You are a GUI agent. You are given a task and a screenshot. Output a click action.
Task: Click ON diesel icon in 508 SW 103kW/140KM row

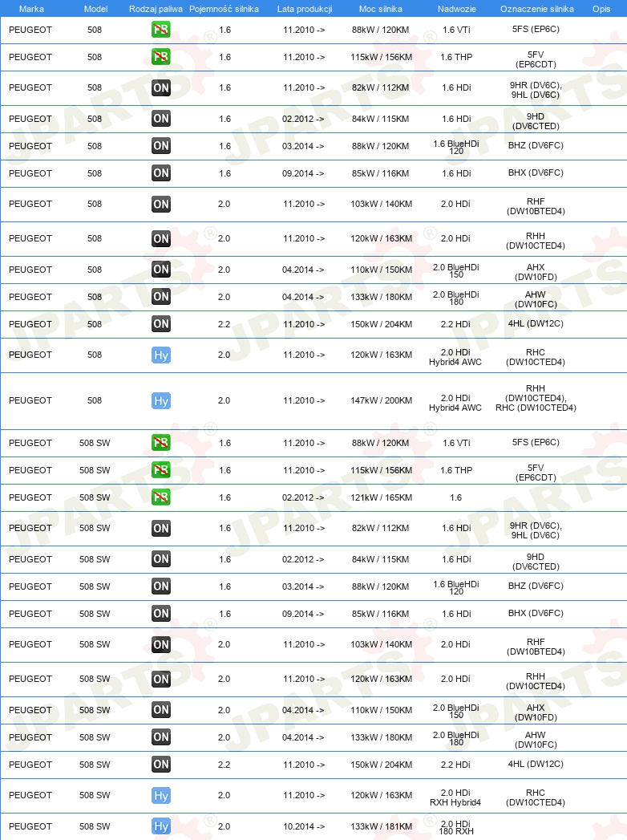click(161, 644)
